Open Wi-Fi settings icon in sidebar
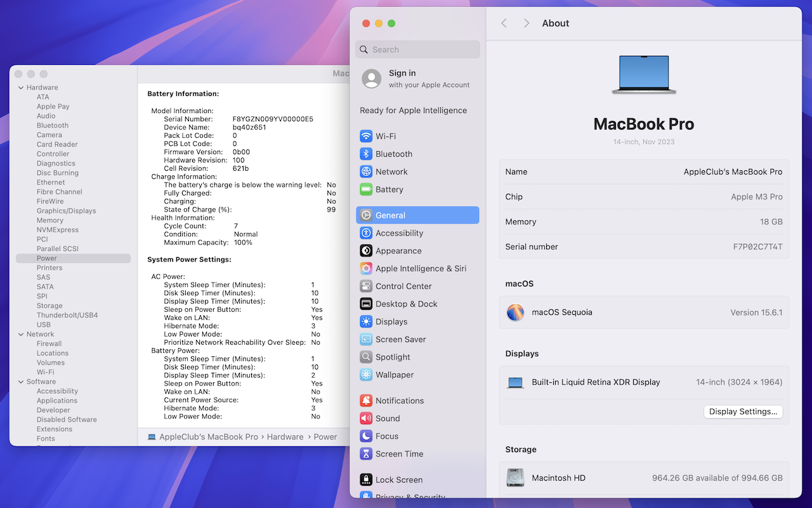The image size is (812, 508). tap(366, 136)
